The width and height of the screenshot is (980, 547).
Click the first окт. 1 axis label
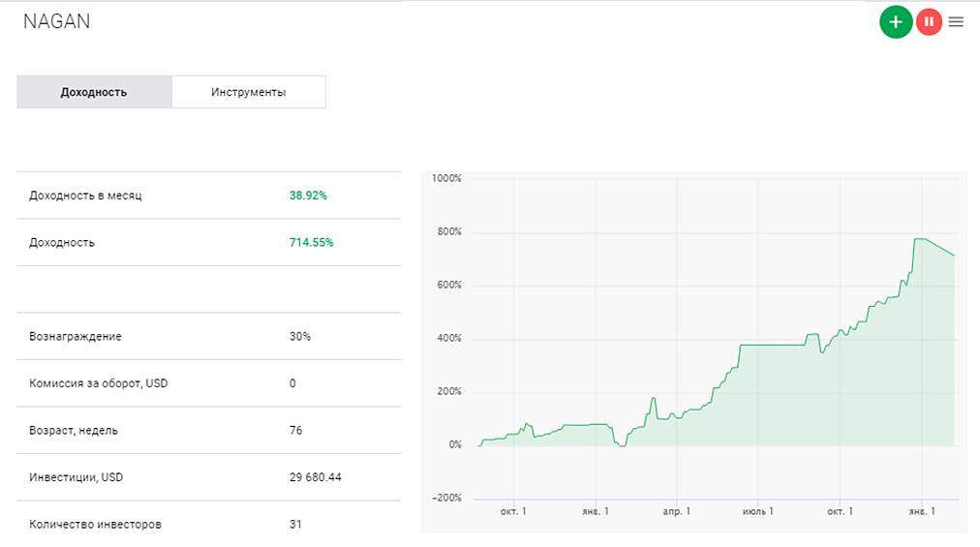click(x=512, y=511)
